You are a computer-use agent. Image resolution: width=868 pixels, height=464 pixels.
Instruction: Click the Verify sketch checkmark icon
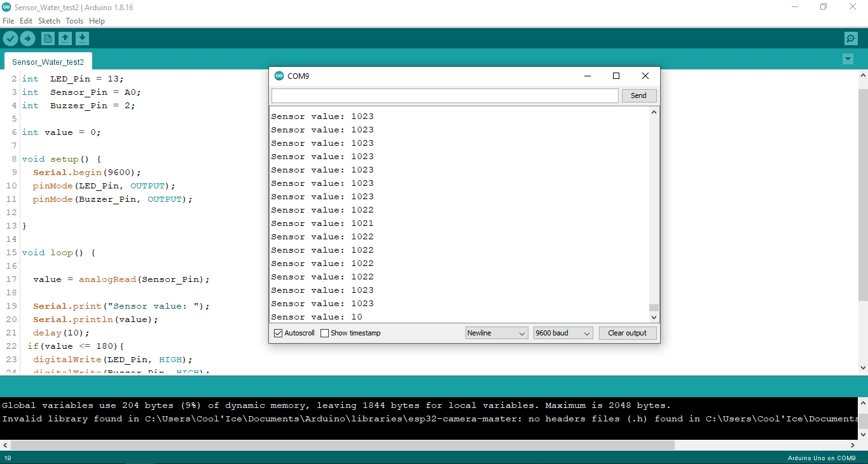tap(10, 39)
